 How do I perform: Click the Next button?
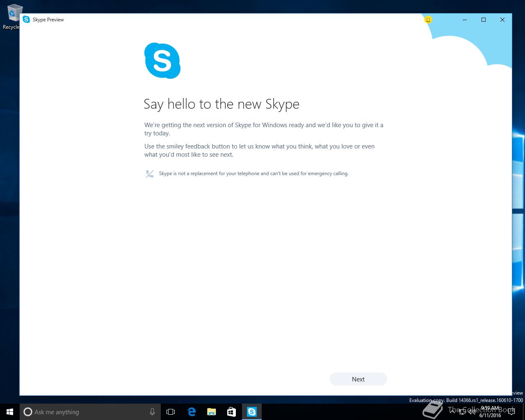pyautogui.click(x=358, y=379)
